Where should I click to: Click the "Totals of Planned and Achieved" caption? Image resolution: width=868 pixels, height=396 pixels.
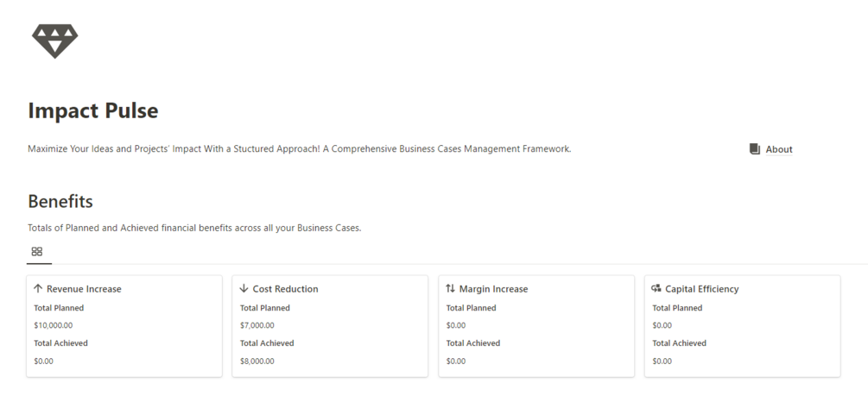[x=194, y=229]
